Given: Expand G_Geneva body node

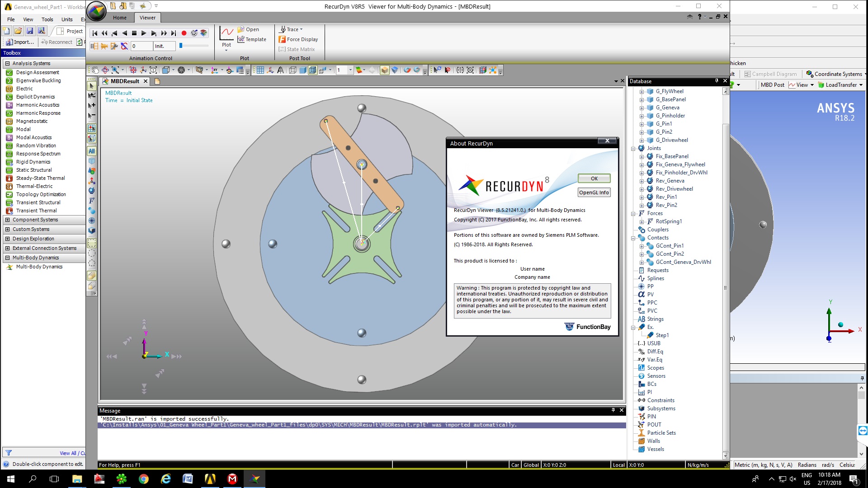Looking at the screenshot, I should 642,108.
